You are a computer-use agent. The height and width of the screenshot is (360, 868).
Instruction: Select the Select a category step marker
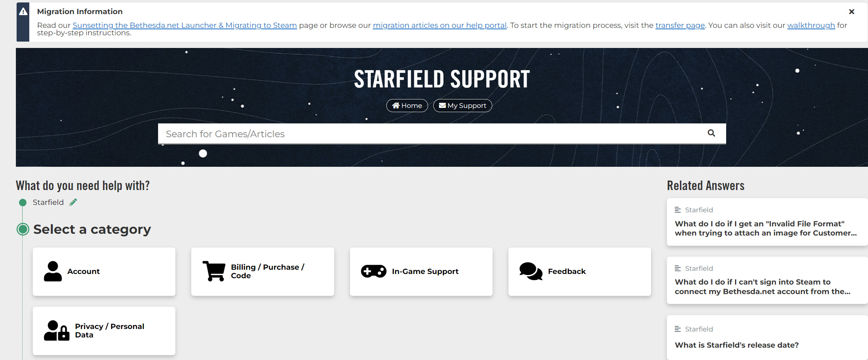23,229
